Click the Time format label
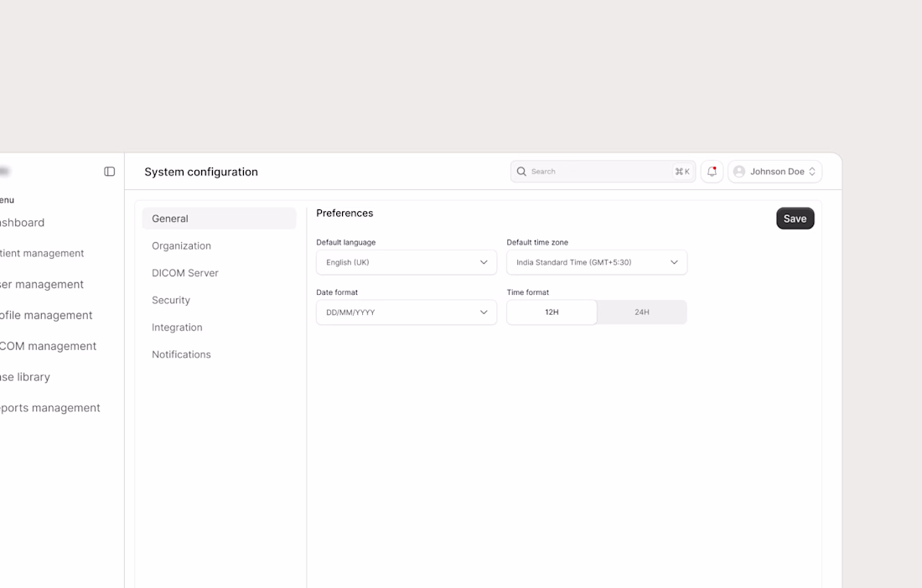This screenshot has width=922, height=588. (528, 292)
